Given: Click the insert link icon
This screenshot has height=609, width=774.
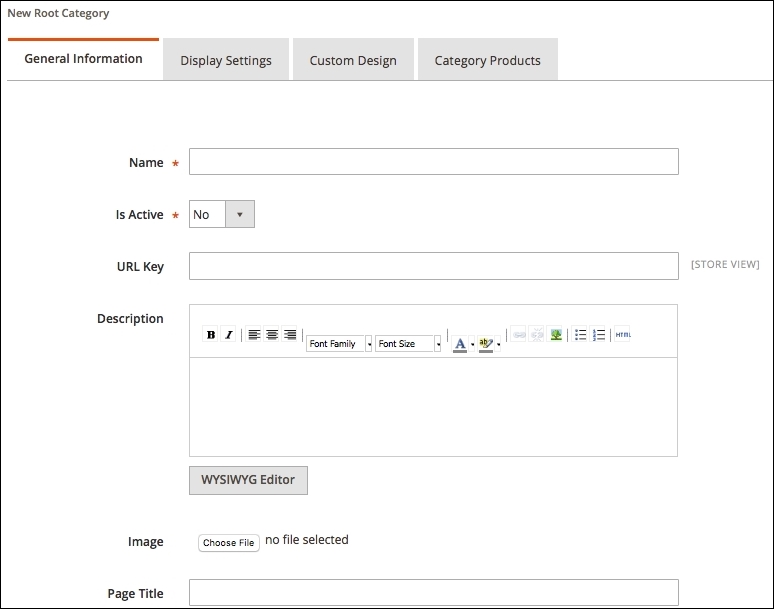Looking at the screenshot, I should tap(518, 335).
